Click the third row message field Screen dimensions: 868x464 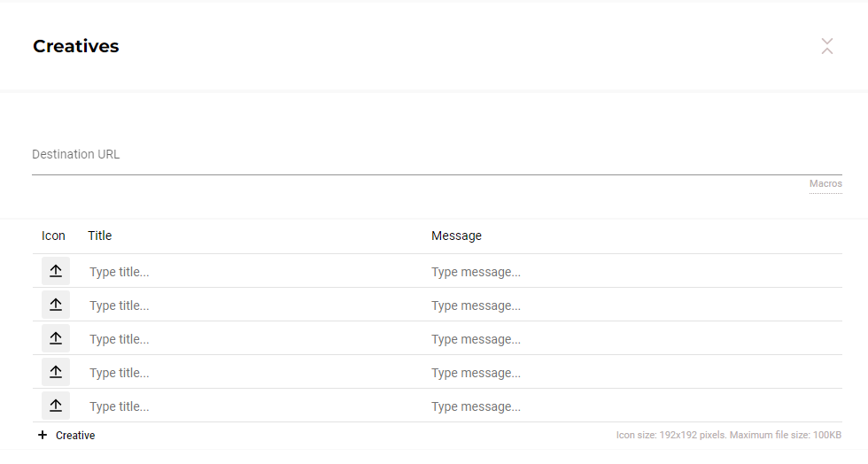pyautogui.click(x=633, y=339)
